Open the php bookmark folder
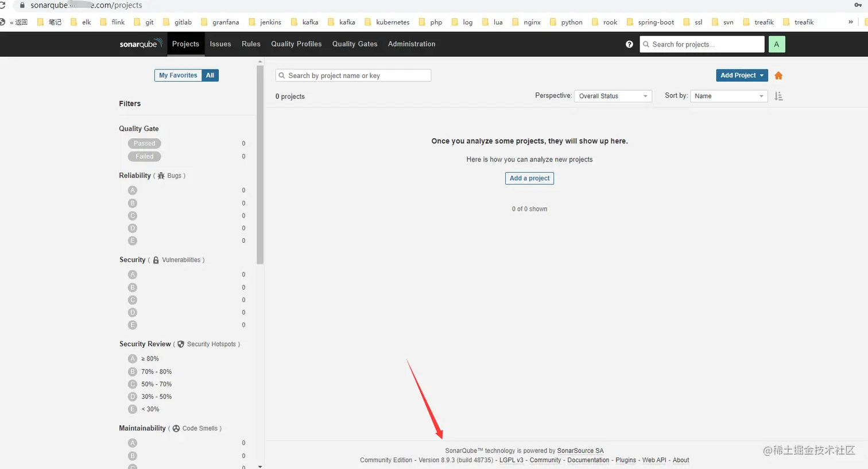The height and width of the screenshot is (469, 868). click(x=431, y=22)
